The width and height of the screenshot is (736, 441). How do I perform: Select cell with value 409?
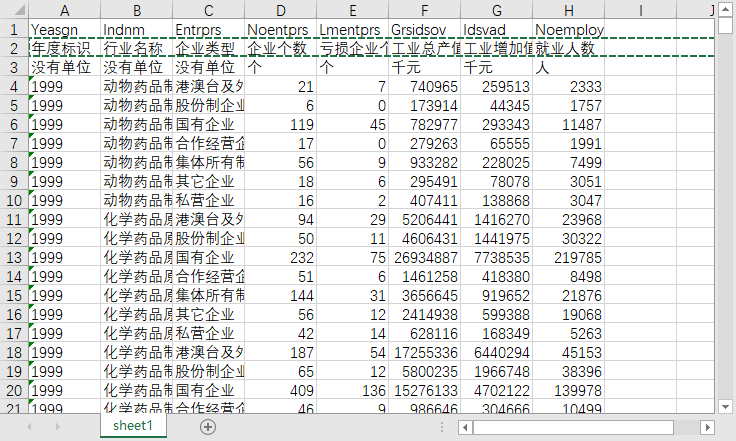(281, 390)
